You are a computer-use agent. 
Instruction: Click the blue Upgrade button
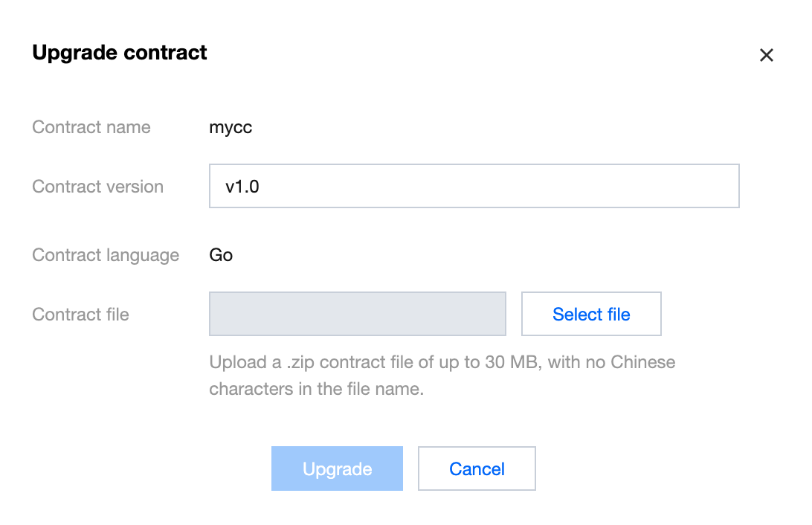click(337, 468)
